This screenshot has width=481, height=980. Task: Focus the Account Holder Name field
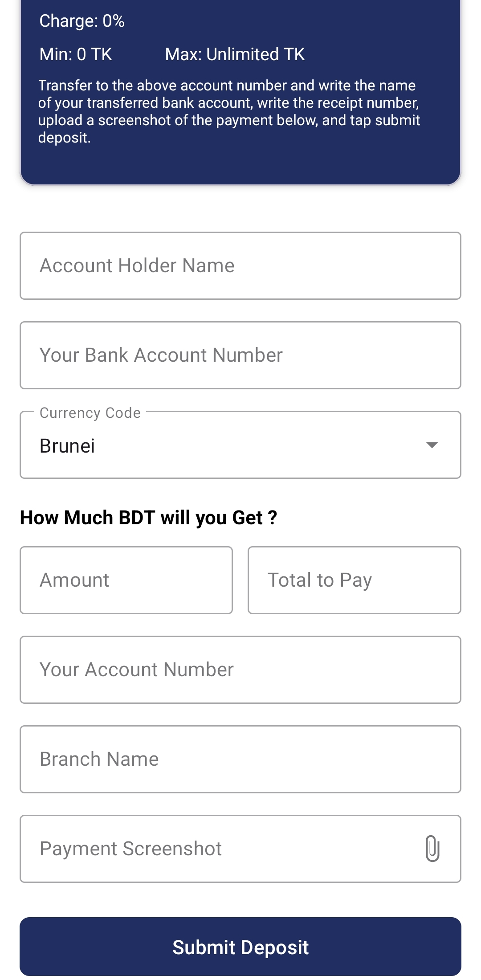click(240, 266)
